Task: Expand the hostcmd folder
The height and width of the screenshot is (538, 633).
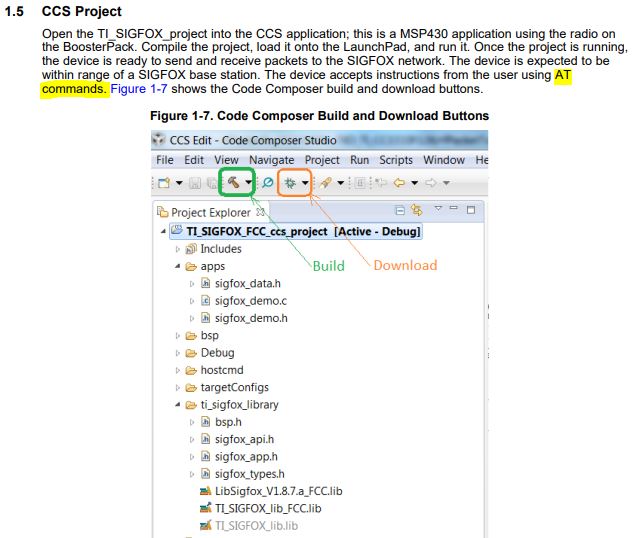Action: coord(177,370)
